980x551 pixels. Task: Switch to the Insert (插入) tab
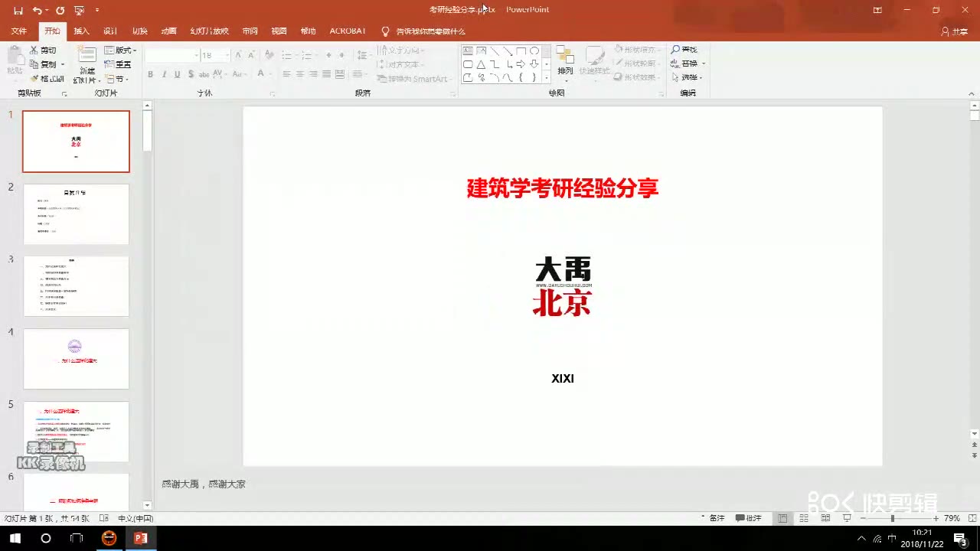pyautogui.click(x=81, y=31)
